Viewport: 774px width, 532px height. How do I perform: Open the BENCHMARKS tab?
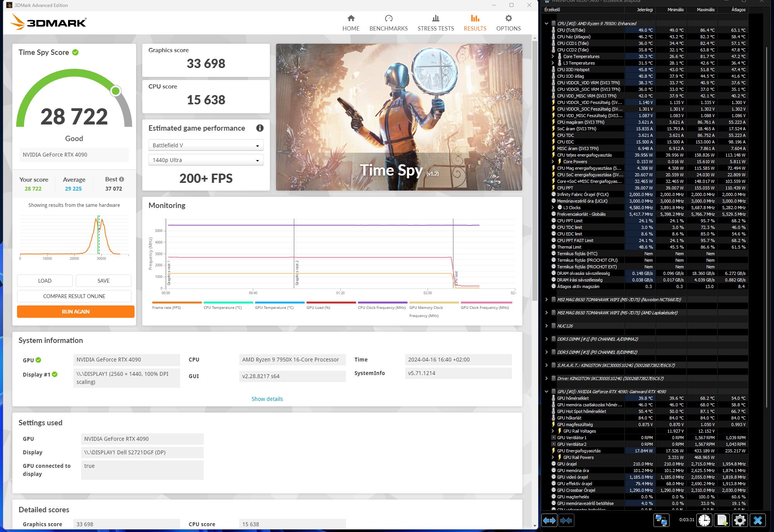click(x=389, y=23)
